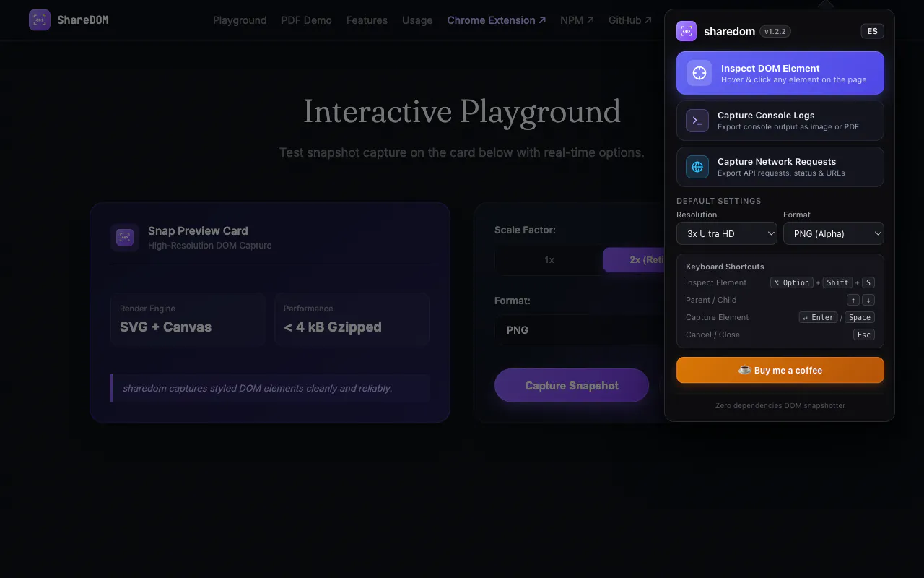Click the ShareDOM logo icon in header
This screenshot has width=924, height=578.
[x=40, y=20]
